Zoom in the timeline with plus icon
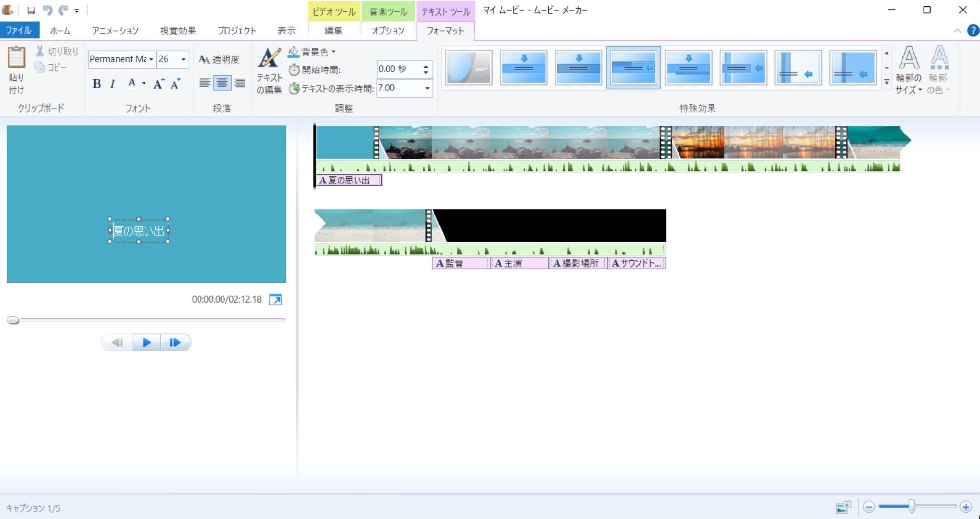The width and height of the screenshot is (980, 519). [x=966, y=507]
